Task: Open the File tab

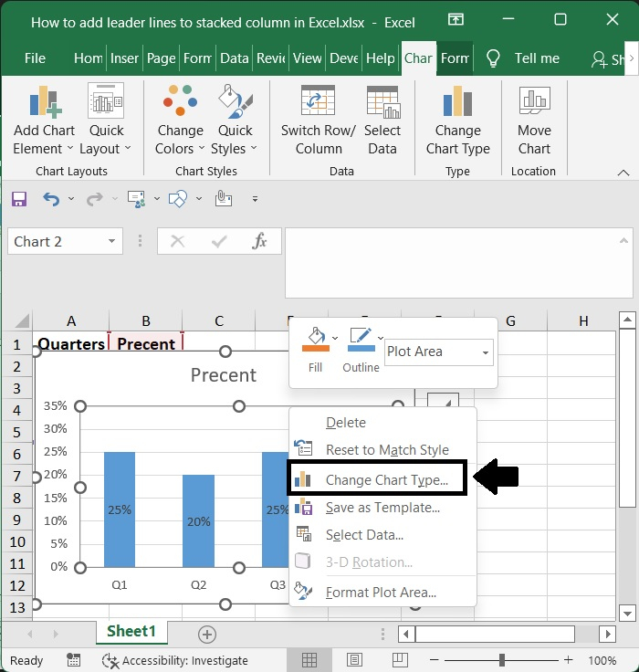Action: 35,58
